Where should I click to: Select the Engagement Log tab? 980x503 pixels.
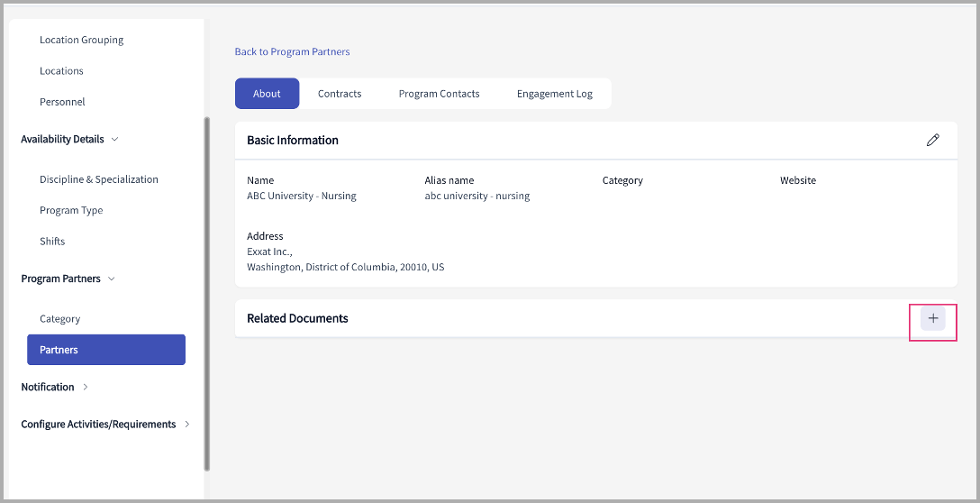(554, 94)
